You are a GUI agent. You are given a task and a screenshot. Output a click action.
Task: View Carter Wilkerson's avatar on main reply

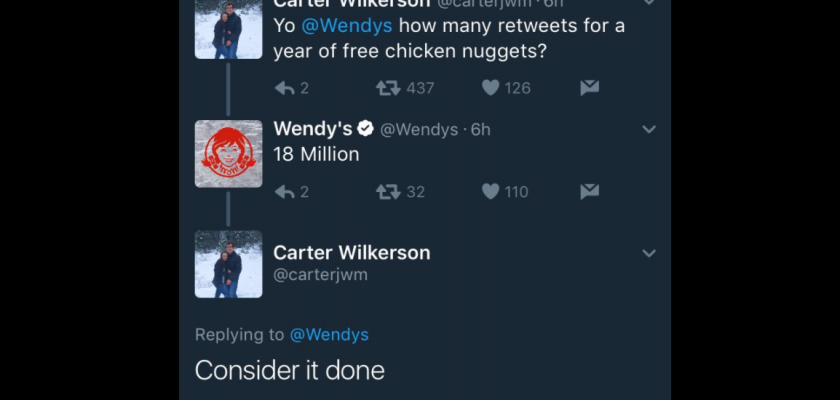click(x=229, y=264)
